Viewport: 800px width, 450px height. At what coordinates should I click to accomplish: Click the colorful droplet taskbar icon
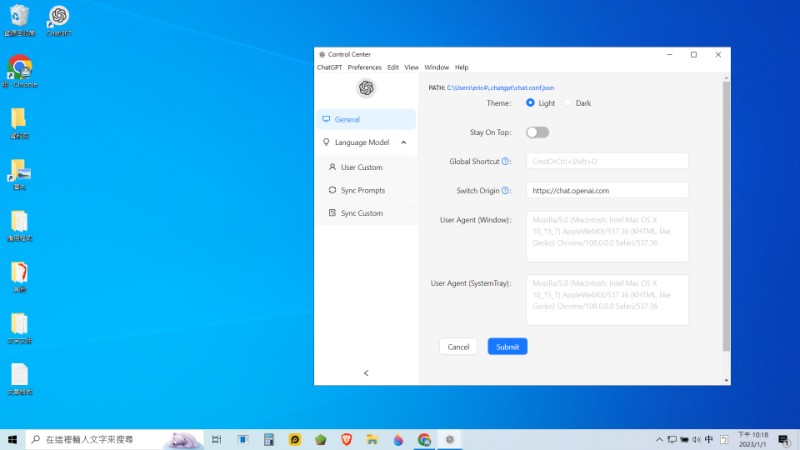pyautogui.click(x=398, y=439)
